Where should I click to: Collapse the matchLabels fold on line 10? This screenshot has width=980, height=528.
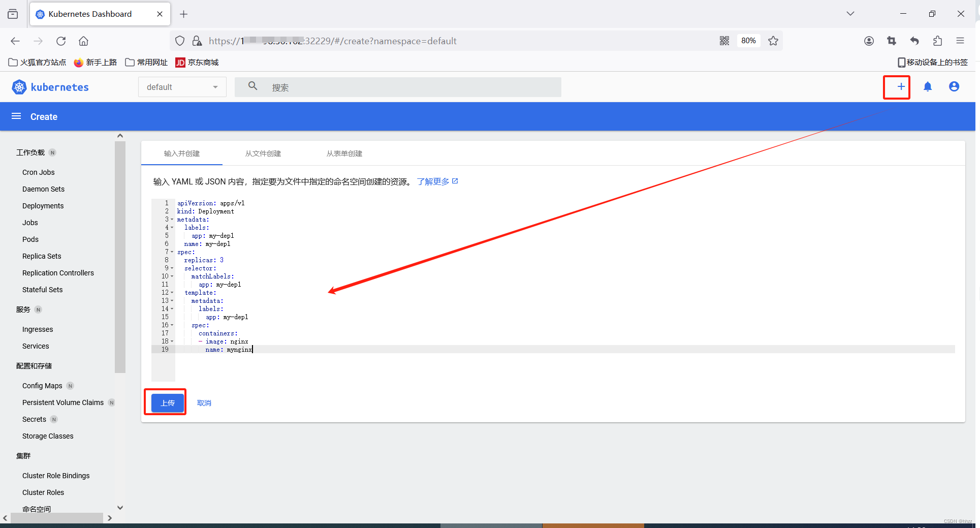coord(172,276)
